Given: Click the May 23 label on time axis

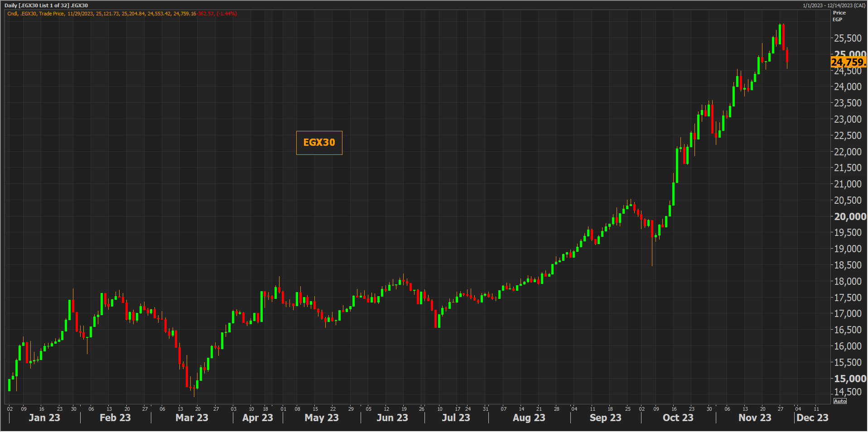Looking at the screenshot, I should [322, 418].
